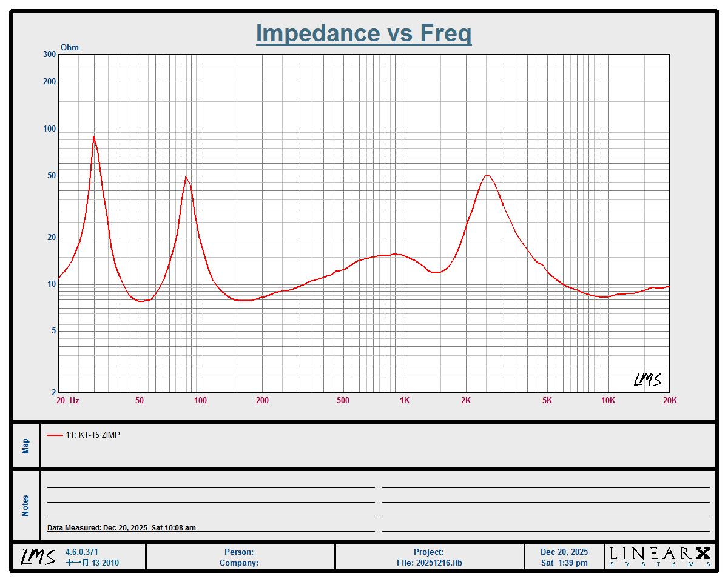The height and width of the screenshot is (582, 728).
Task: Click the LMS logo in the bottom-left footer
Action: [x=38, y=557]
